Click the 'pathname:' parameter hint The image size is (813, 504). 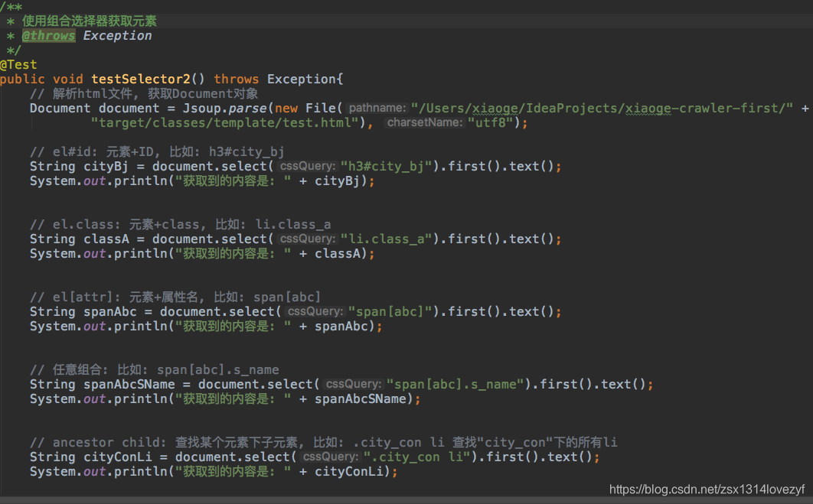coord(377,108)
